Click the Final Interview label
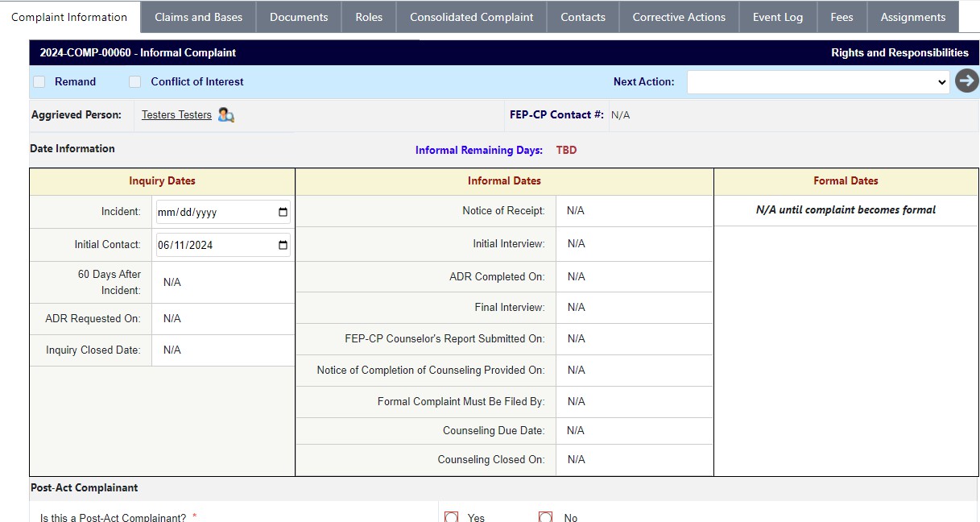The width and height of the screenshot is (980, 522). click(510, 307)
